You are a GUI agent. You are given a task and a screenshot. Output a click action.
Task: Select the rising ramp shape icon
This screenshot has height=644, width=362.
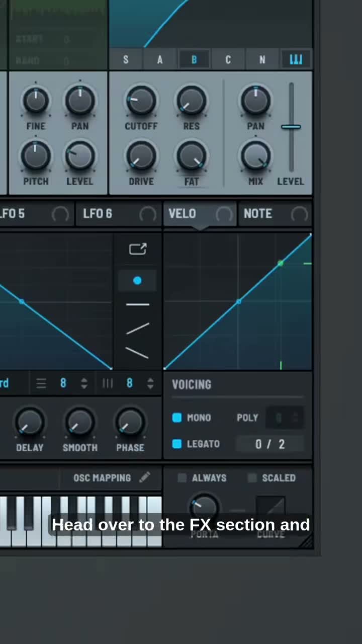pyautogui.click(x=137, y=329)
